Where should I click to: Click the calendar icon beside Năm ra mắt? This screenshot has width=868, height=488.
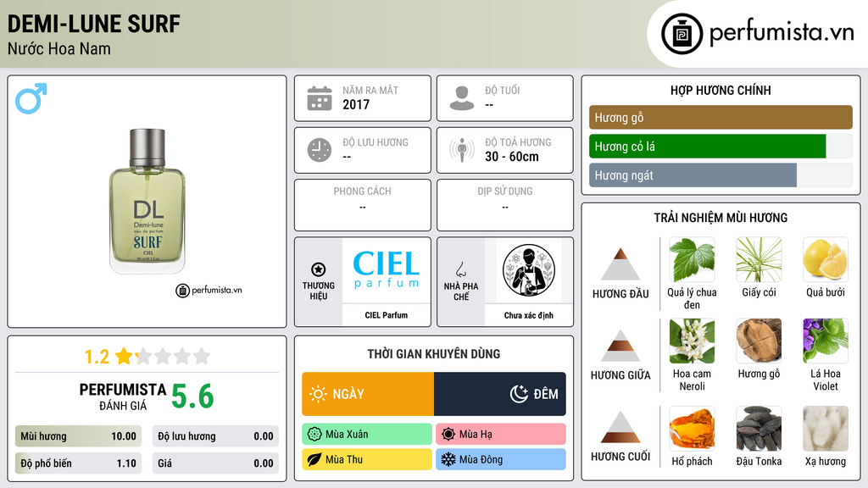(320, 98)
